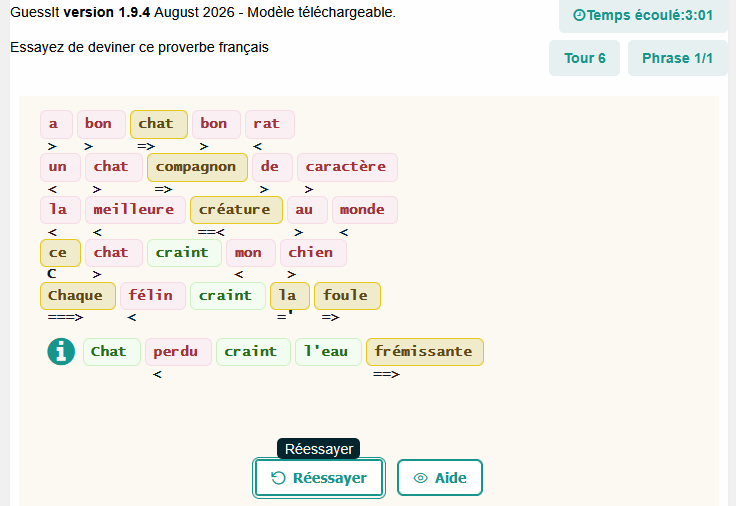Open the Aide help button
Image resolution: width=736 pixels, height=506 pixels.
coord(440,478)
